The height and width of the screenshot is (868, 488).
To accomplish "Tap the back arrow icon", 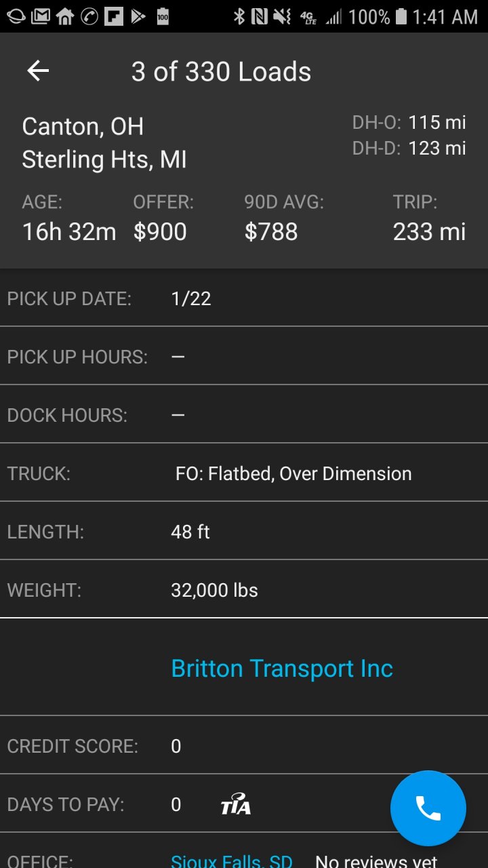I will click(38, 71).
